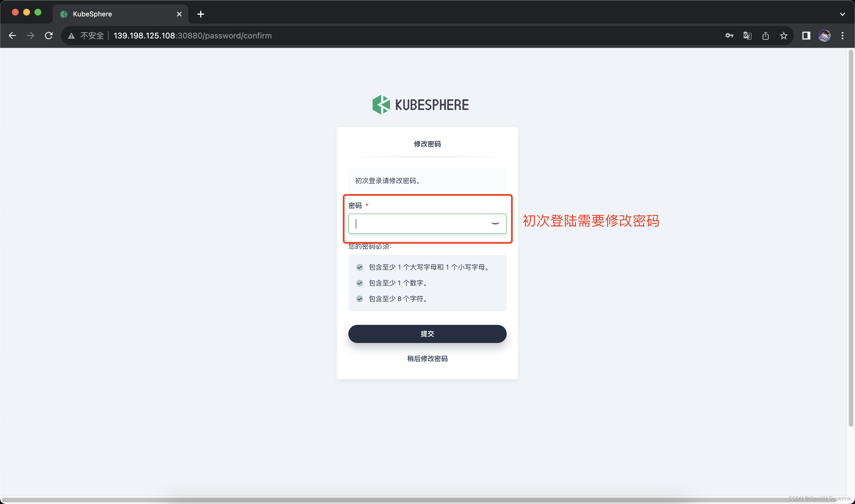
Task: Focus the 密码 password input field
Action: 418,223
